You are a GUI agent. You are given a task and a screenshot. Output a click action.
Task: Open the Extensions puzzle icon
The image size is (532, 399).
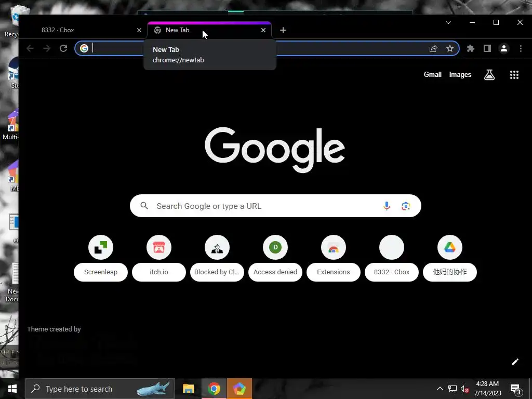pos(471,48)
